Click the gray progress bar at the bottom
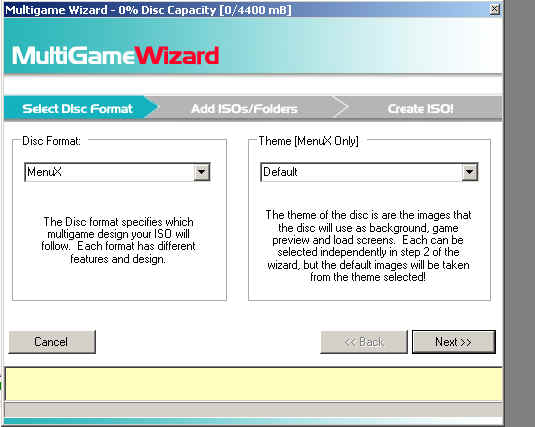This screenshot has width=535, height=427. point(254,409)
